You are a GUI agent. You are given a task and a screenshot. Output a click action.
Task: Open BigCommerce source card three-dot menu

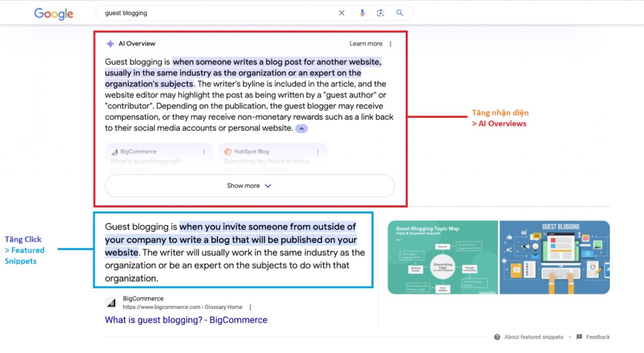point(204,152)
